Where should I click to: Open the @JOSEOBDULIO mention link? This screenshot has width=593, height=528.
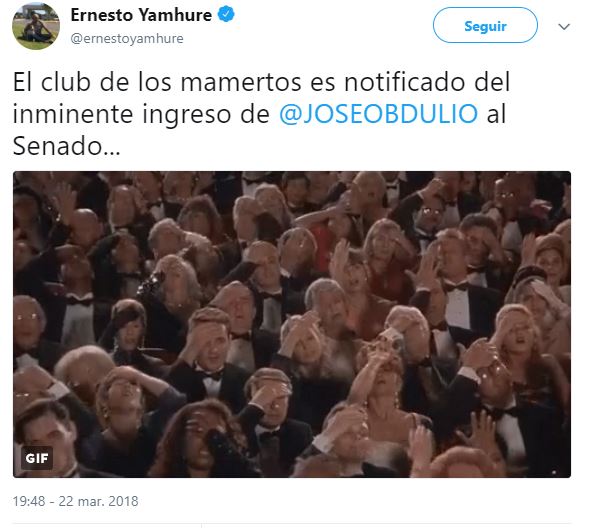tap(378, 113)
